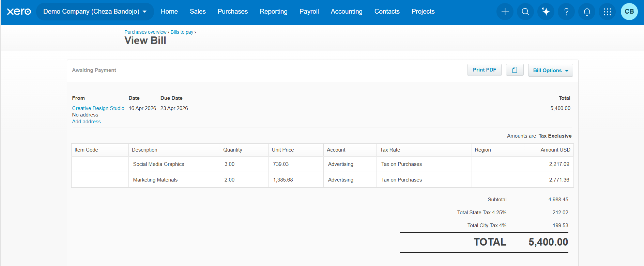Click the copy bill document icon
The height and width of the screenshot is (266, 644).
(515, 70)
